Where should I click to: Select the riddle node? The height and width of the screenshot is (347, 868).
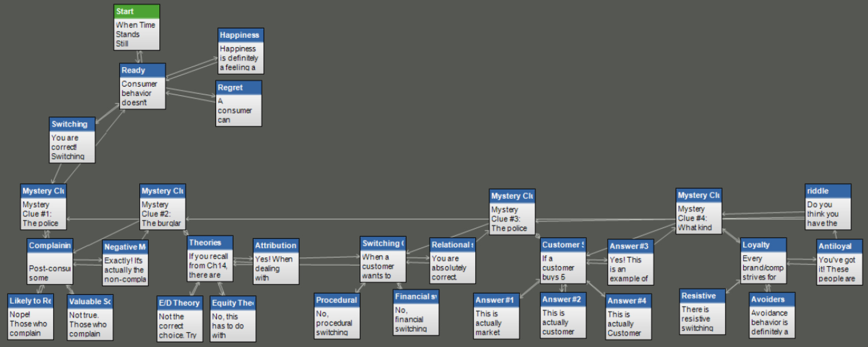[828, 207]
